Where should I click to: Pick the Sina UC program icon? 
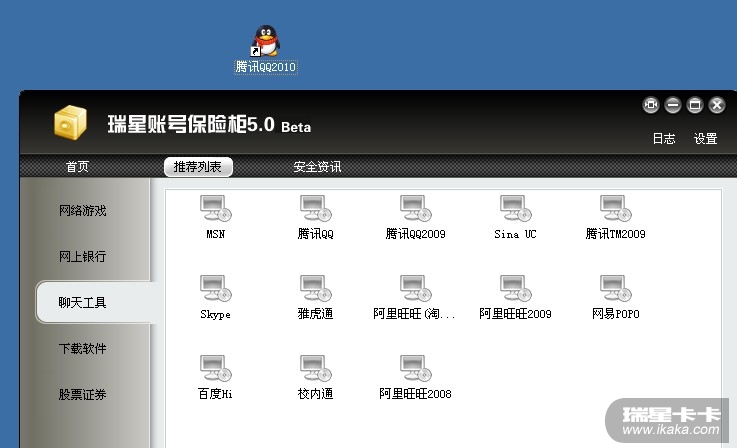[515, 208]
